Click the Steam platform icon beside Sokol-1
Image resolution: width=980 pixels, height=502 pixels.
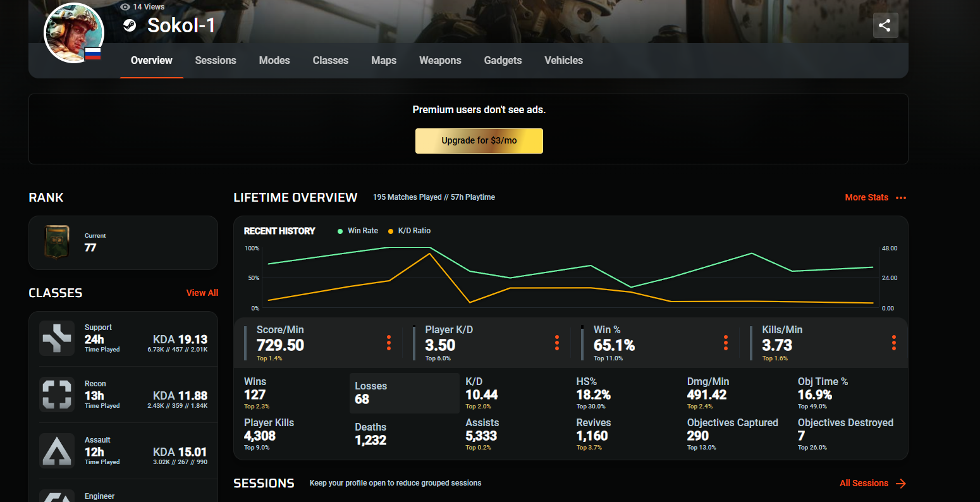129,25
